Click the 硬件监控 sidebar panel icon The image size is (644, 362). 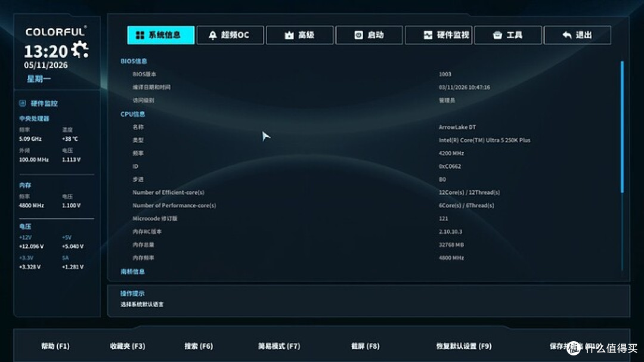coord(23,103)
